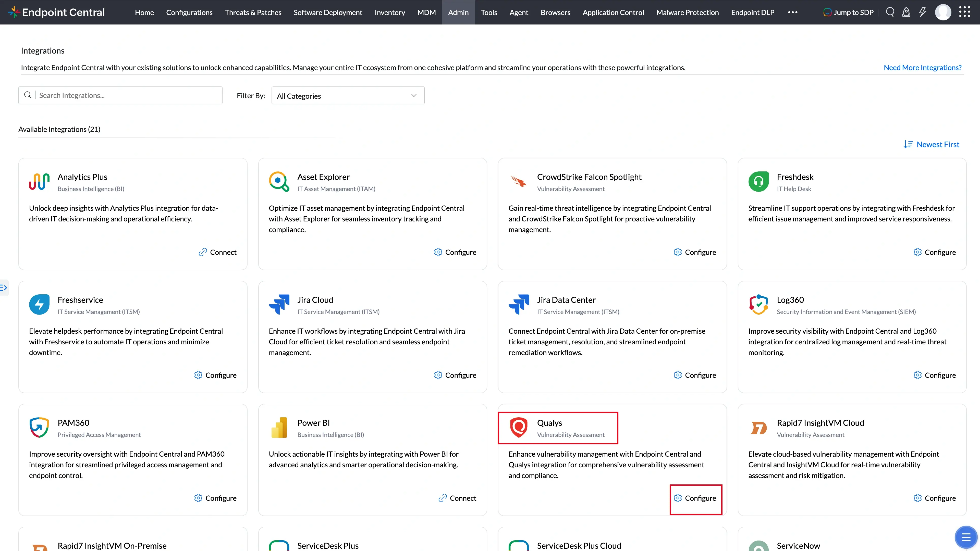Switch to Software Deployment tab
The image size is (980, 551).
click(328, 12)
